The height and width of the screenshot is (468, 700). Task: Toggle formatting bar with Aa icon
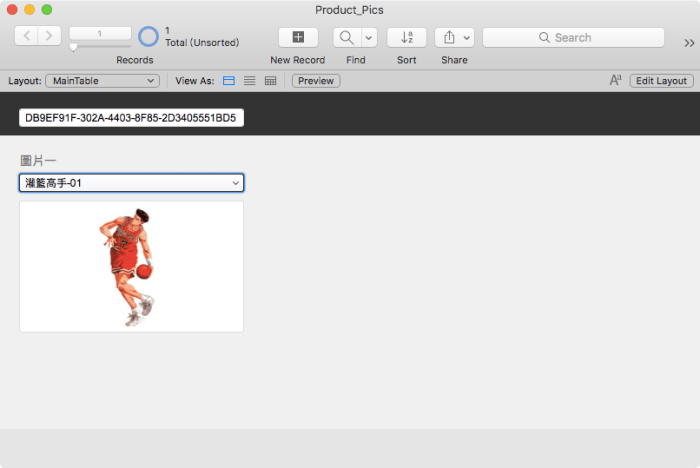[615, 80]
